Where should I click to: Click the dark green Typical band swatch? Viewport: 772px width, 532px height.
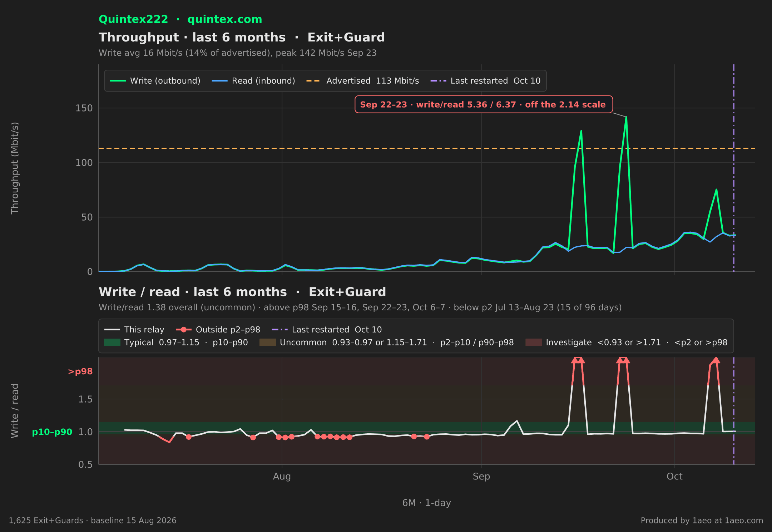tap(112, 343)
